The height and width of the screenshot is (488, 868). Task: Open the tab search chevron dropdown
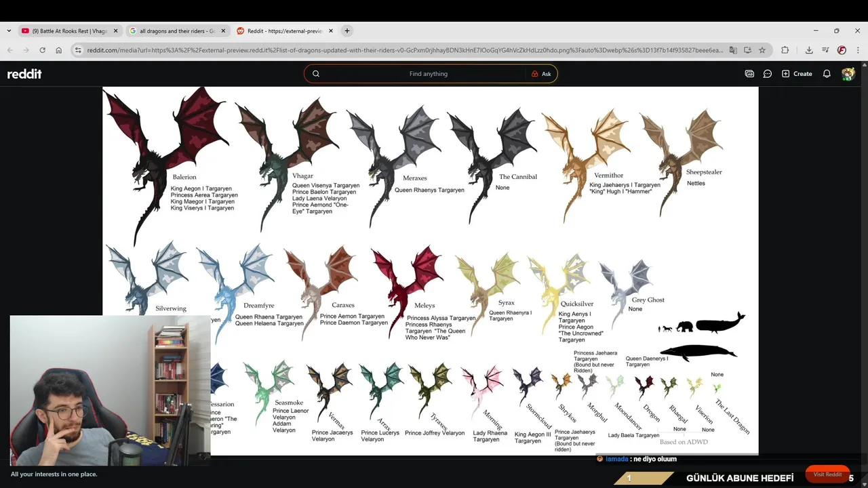click(x=9, y=30)
